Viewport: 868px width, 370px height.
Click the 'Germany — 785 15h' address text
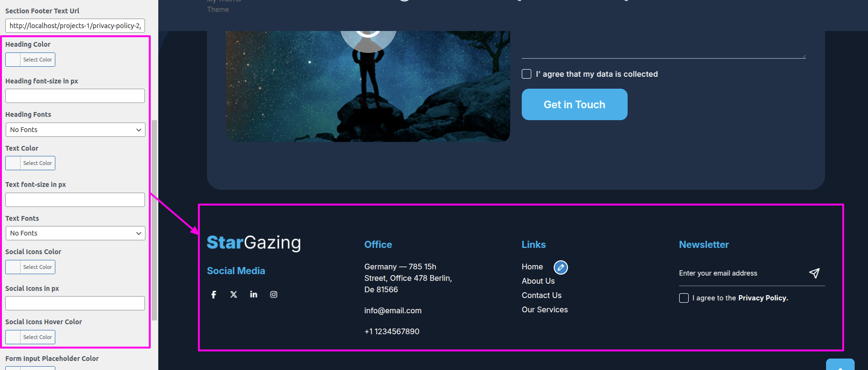pyautogui.click(x=400, y=267)
